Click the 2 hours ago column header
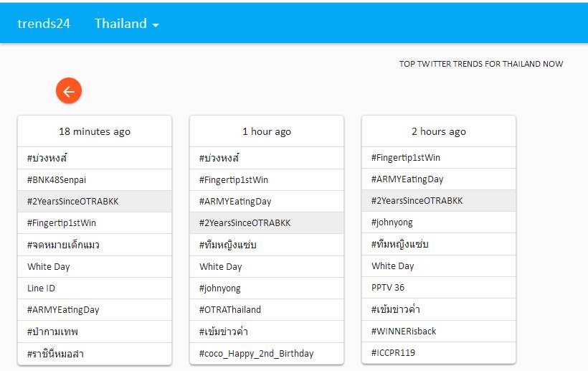This screenshot has height=371, width=588. [x=439, y=131]
